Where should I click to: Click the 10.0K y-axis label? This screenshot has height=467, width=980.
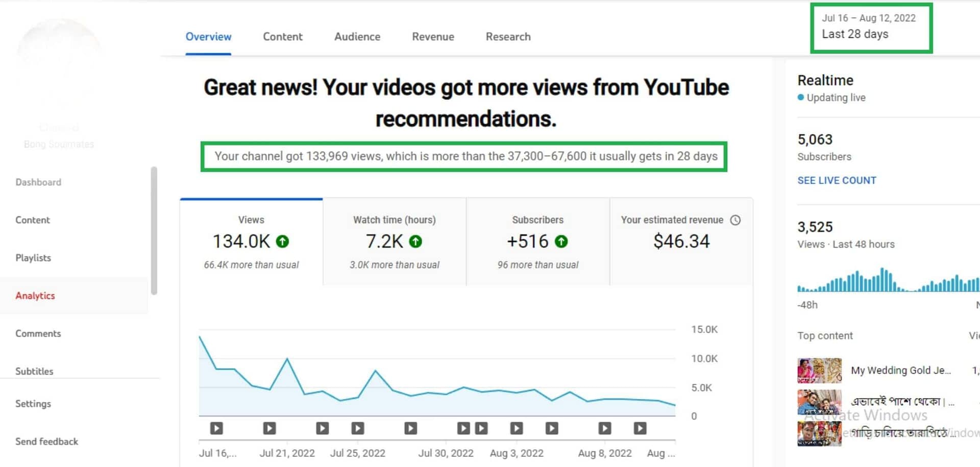pos(704,359)
